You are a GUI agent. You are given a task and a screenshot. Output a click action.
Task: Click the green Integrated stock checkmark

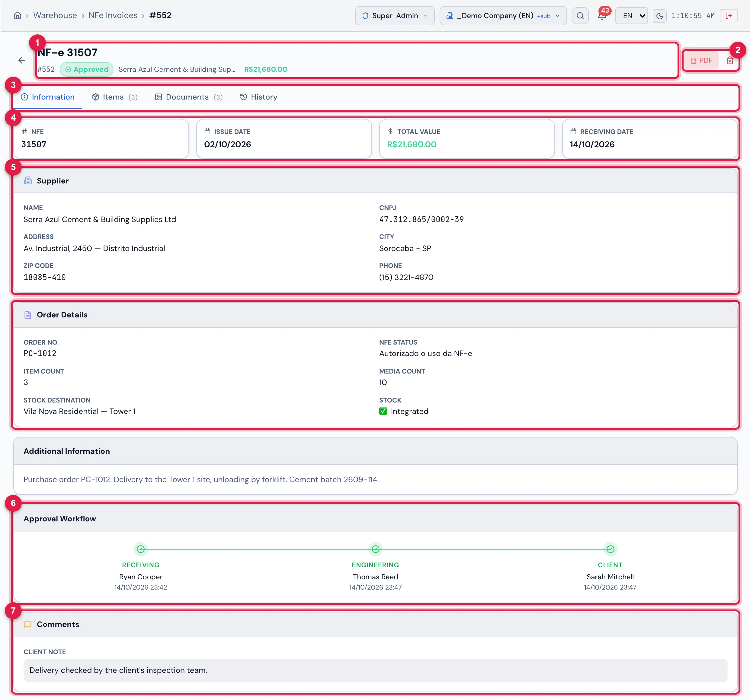tap(383, 411)
